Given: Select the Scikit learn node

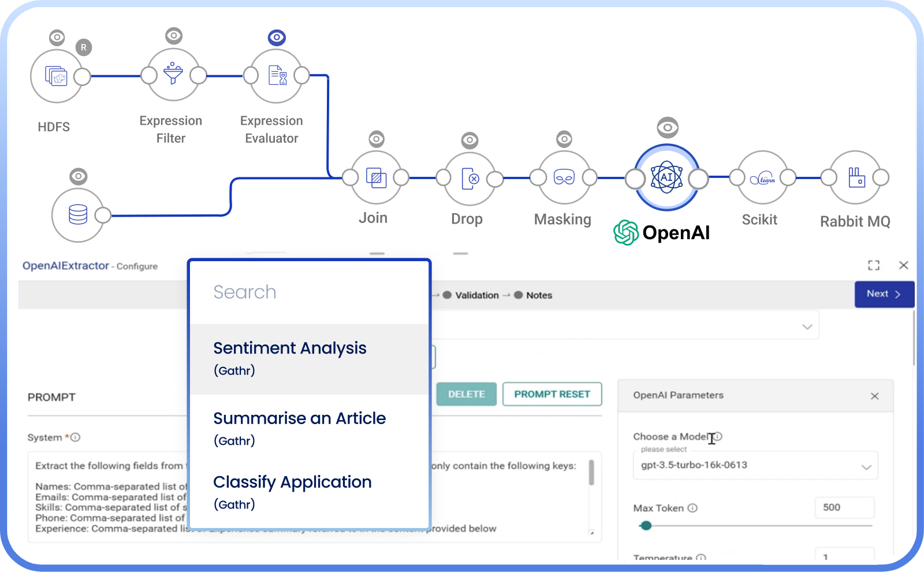Looking at the screenshot, I should coord(762,178).
